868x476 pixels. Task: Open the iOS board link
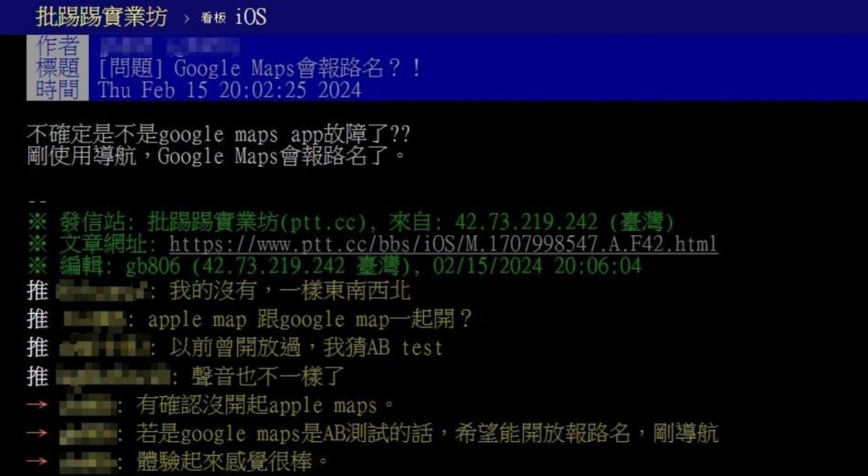251,17
